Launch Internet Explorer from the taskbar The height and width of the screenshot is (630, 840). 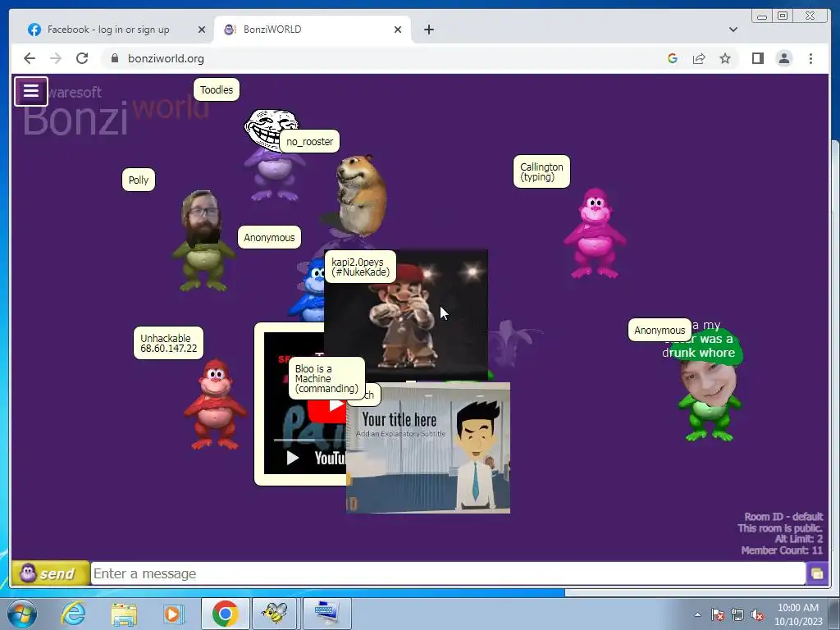(x=73, y=614)
